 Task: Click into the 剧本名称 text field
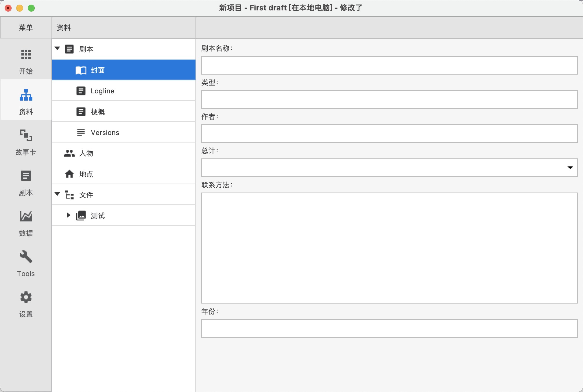[x=389, y=65]
